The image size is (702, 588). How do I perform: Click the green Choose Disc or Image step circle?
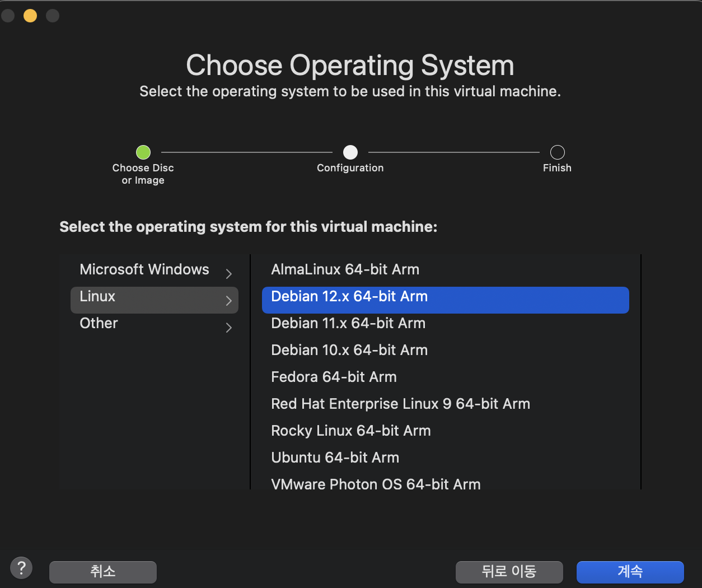pos(143,152)
